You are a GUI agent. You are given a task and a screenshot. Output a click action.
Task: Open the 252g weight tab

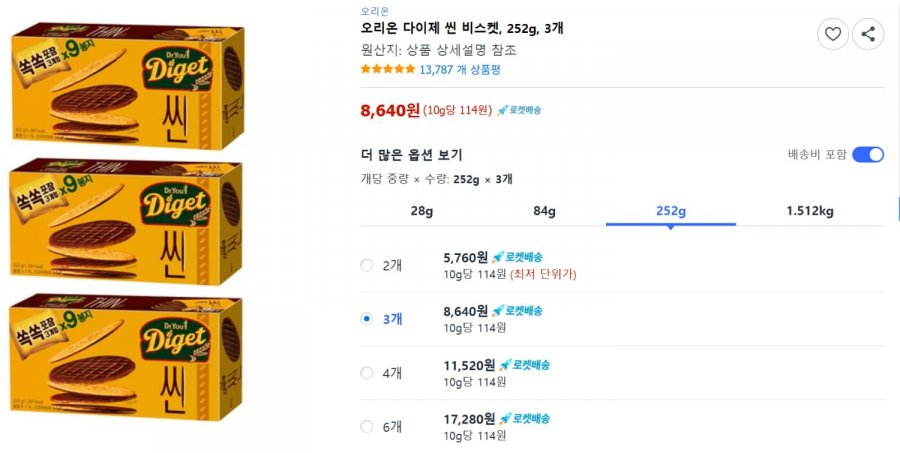coord(671,211)
